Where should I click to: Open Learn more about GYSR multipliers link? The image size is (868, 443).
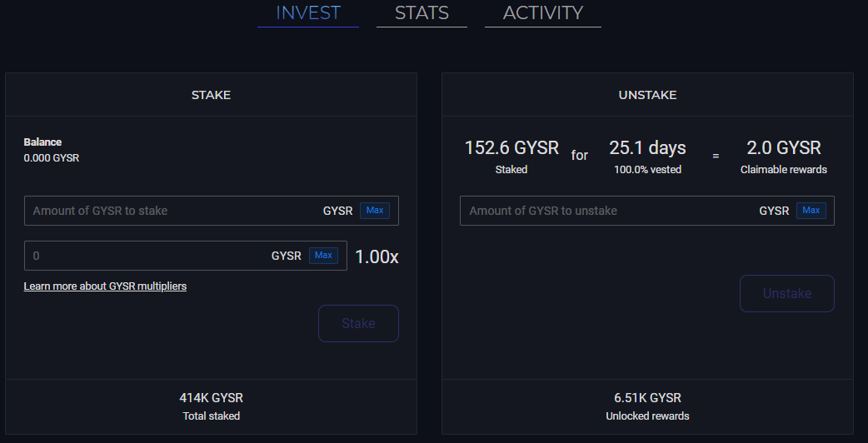105,286
